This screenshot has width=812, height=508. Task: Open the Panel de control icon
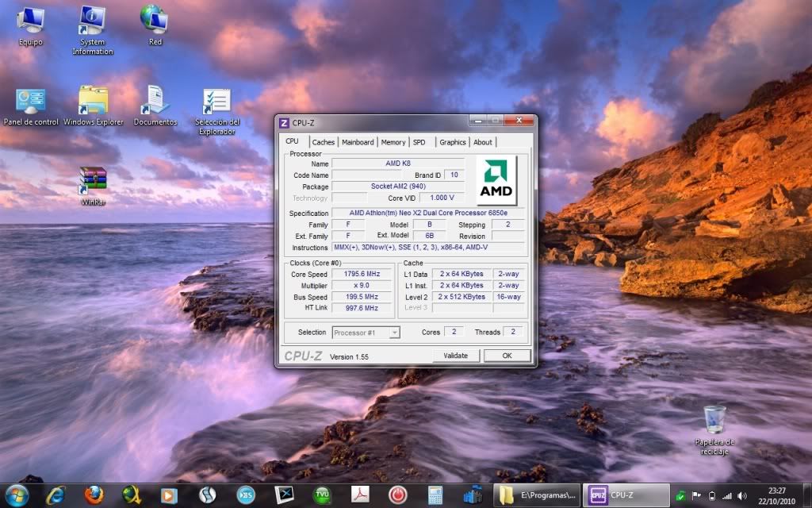coord(31,107)
